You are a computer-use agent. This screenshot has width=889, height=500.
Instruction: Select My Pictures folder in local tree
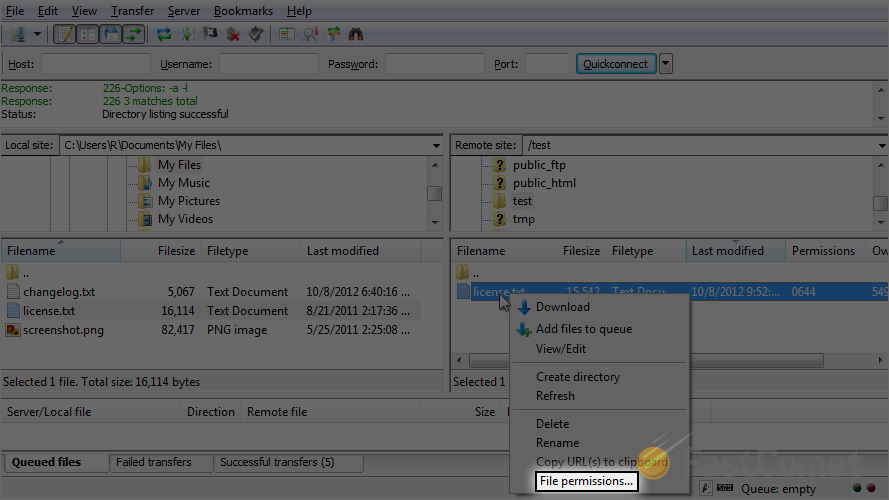pos(189,201)
